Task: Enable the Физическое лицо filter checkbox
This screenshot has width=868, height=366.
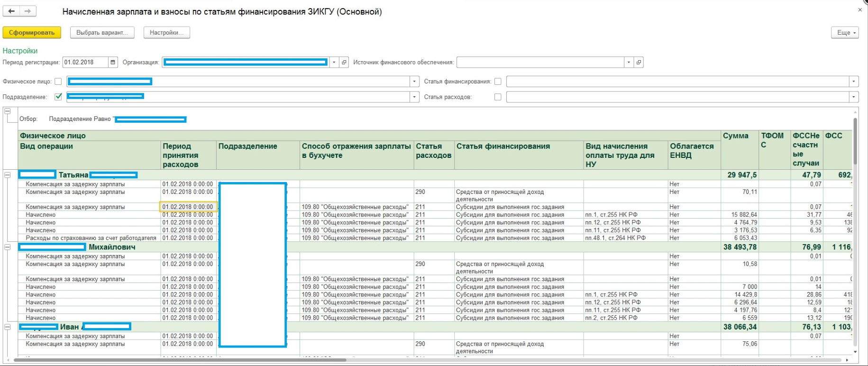Action: coord(58,82)
